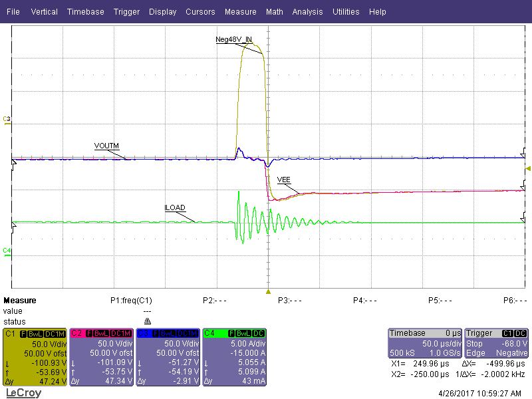Click the F filter badge on C3 descriptor

click(156, 332)
